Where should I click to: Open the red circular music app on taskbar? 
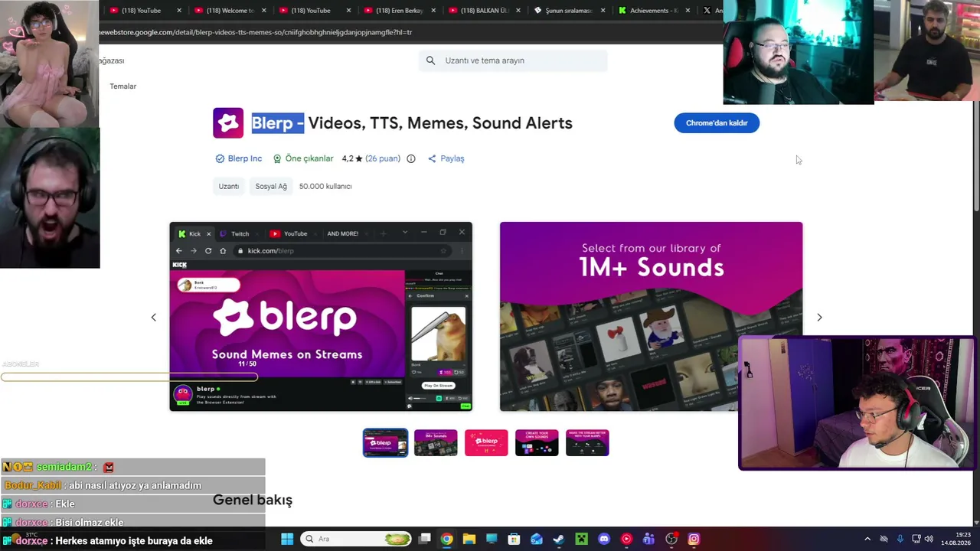(x=626, y=540)
